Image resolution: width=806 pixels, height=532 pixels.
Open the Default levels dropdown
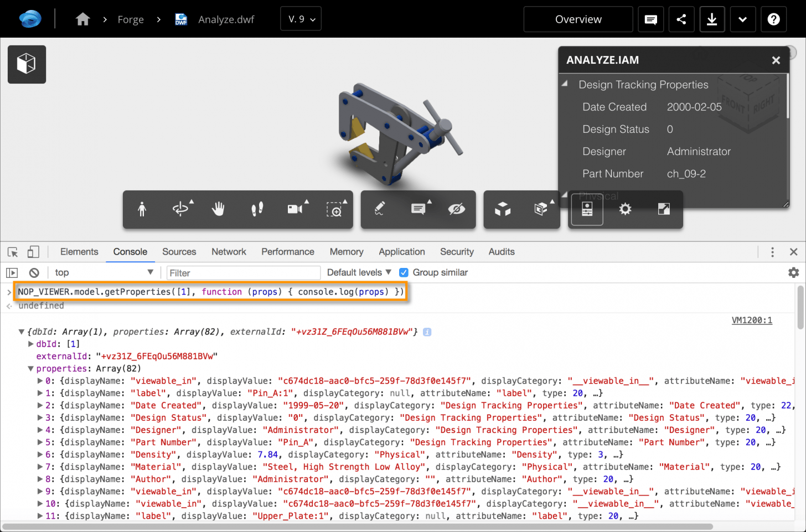coord(359,272)
